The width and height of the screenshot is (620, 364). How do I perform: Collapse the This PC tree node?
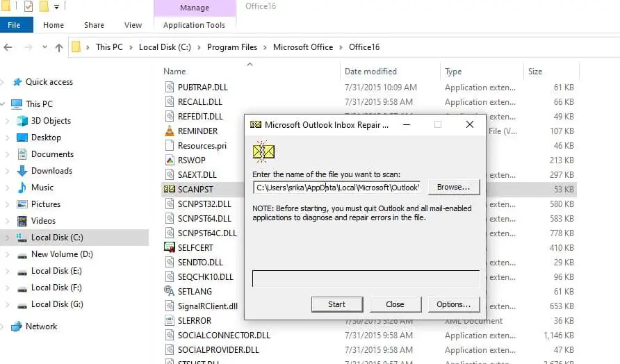[x=6, y=104]
